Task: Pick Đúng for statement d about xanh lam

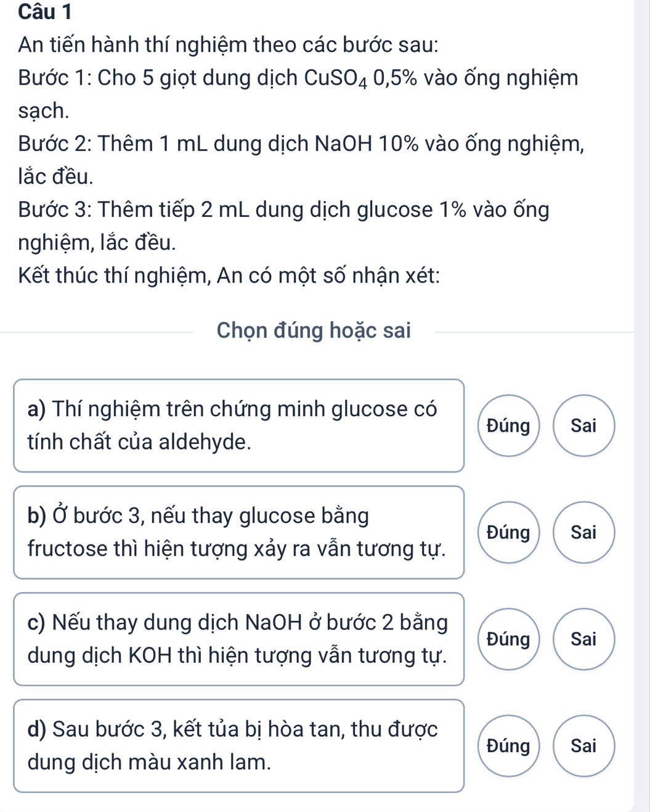Action: pos(508,745)
